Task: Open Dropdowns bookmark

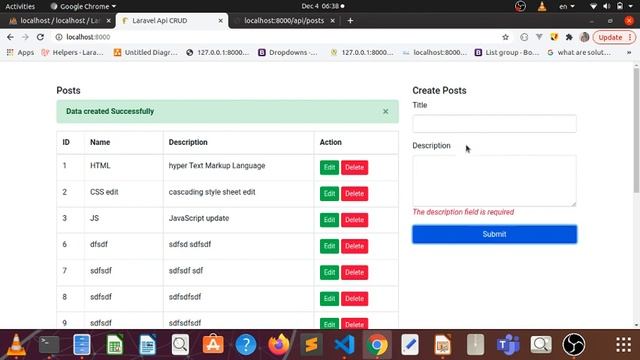Action: tap(288, 52)
